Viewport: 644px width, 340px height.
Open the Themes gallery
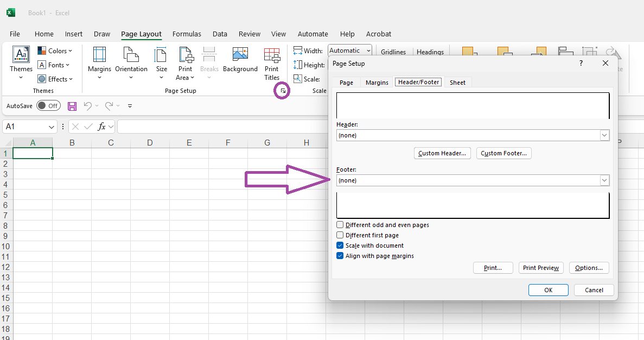(x=21, y=64)
